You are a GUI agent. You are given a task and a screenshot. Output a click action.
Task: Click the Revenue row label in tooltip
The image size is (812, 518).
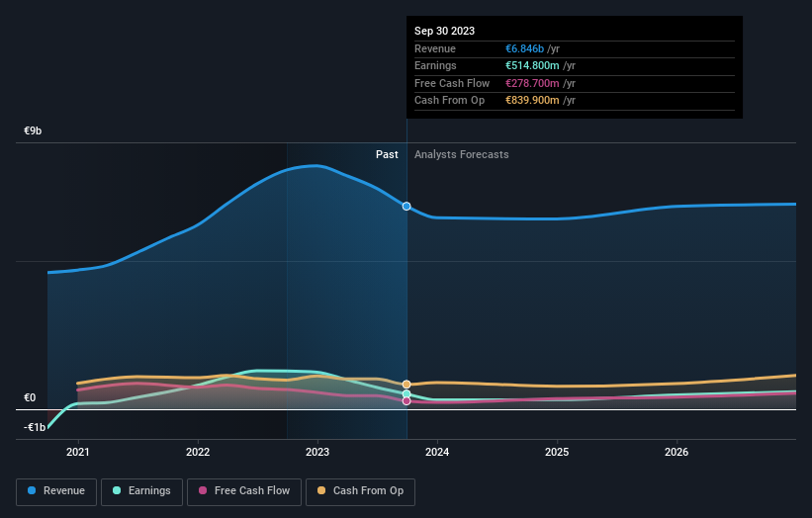click(x=435, y=48)
